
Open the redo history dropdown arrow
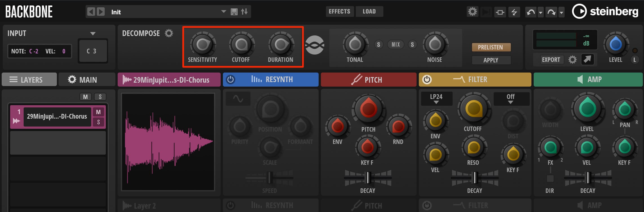(562, 13)
